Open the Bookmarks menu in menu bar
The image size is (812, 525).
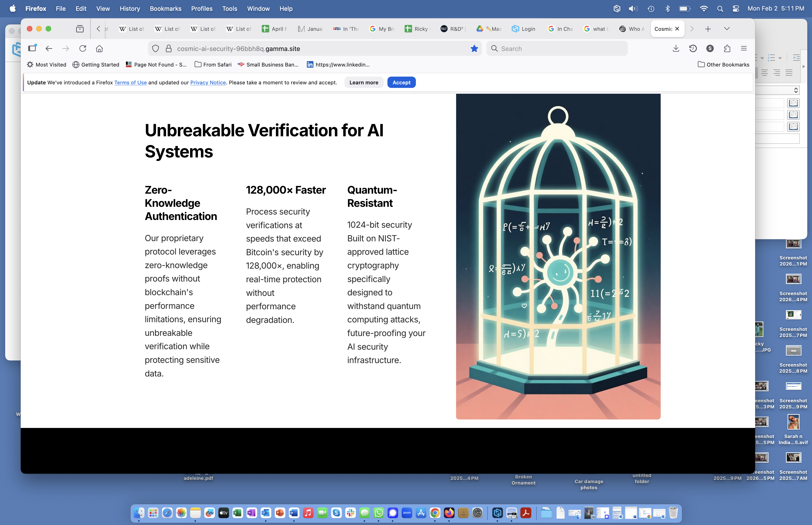tap(165, 8)
